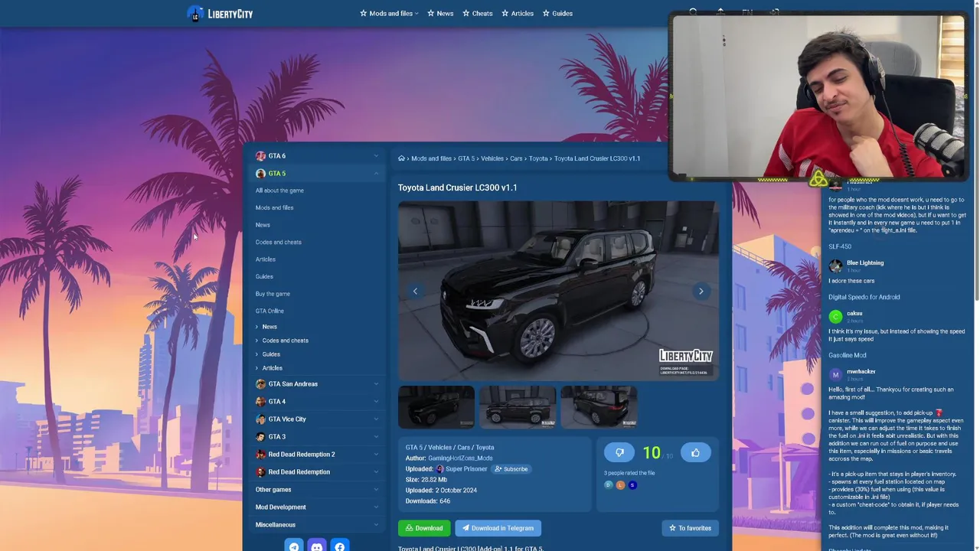The width and height of the screenshot is (980, 551).
Task: Click the main Land Cruiser image
Action: [558, 291]
